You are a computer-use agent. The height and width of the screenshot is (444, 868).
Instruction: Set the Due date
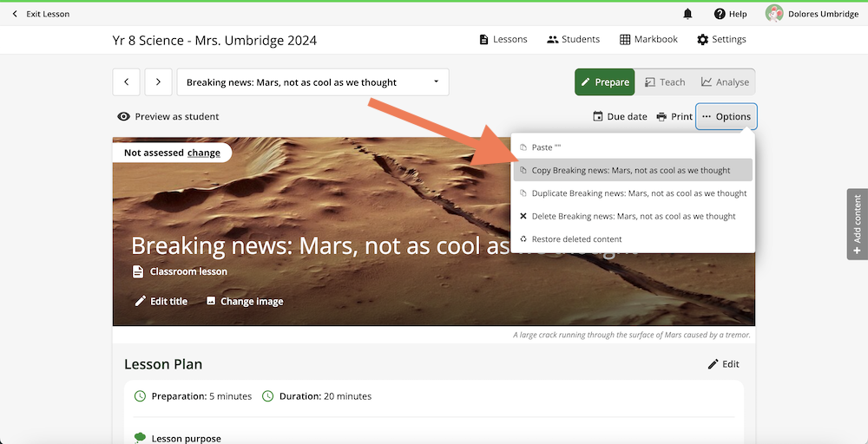tap(620, 117)
